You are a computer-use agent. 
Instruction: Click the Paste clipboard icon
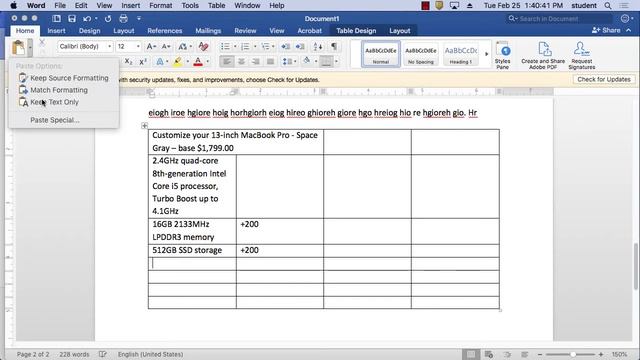(x=18, y=48)
